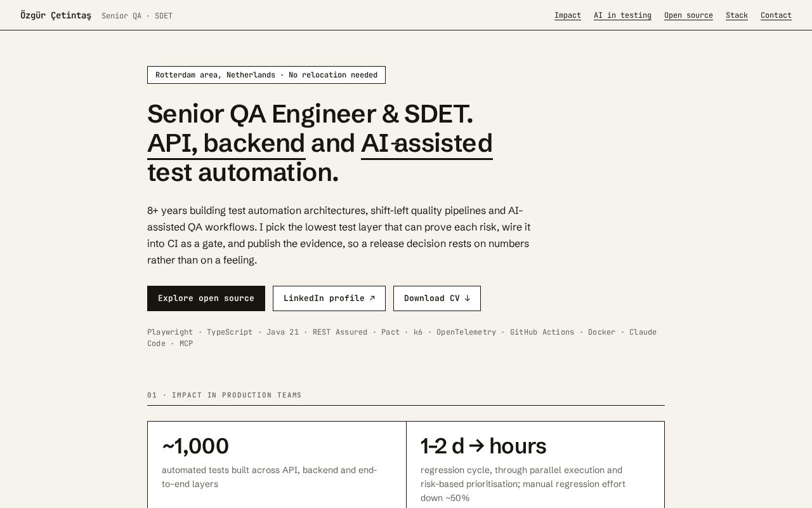Click the underlined AI-assisted heading text
This screenshot has height=508, width=812.
[x=427, y=144]
